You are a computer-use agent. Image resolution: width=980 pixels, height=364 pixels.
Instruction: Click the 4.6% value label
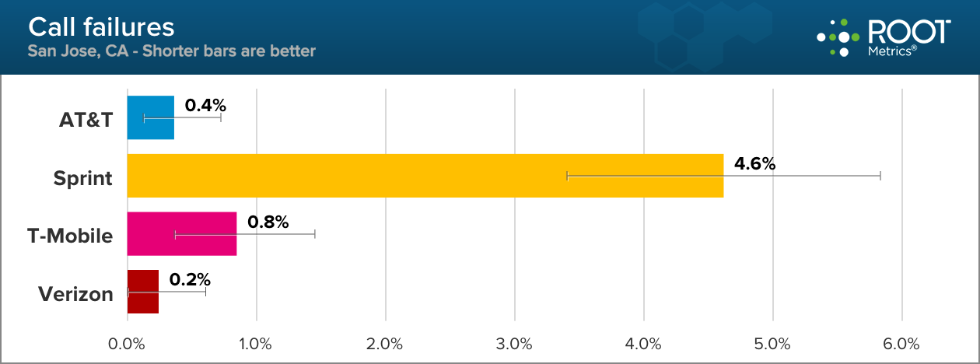coord(754,163)
